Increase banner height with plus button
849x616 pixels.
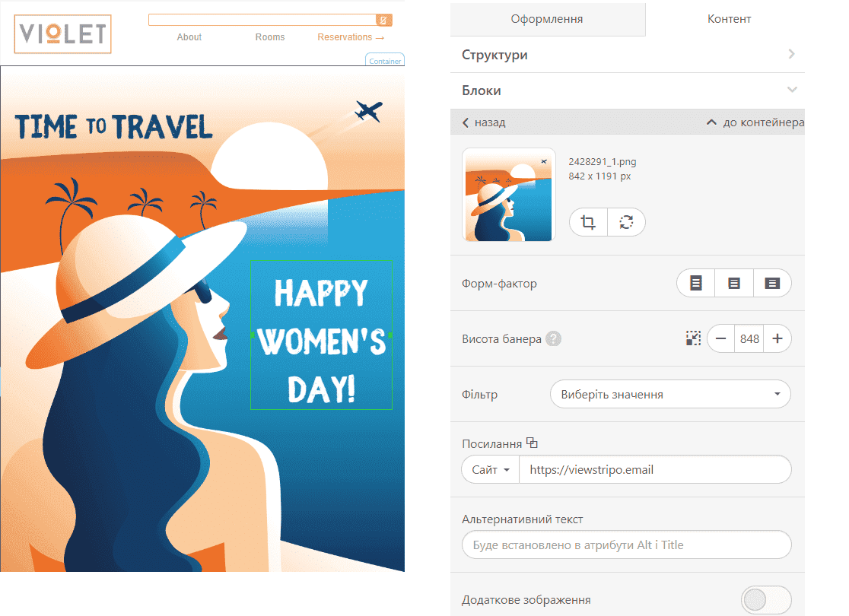[777, 339]
